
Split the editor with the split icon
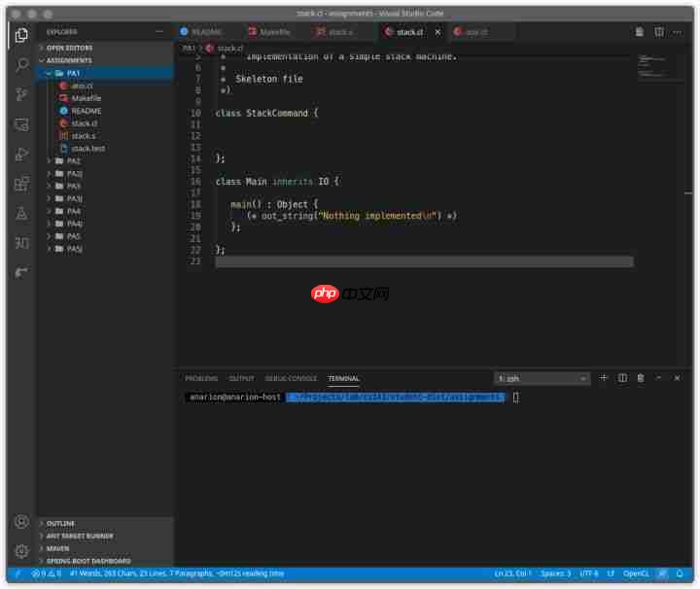pos(659,32)
